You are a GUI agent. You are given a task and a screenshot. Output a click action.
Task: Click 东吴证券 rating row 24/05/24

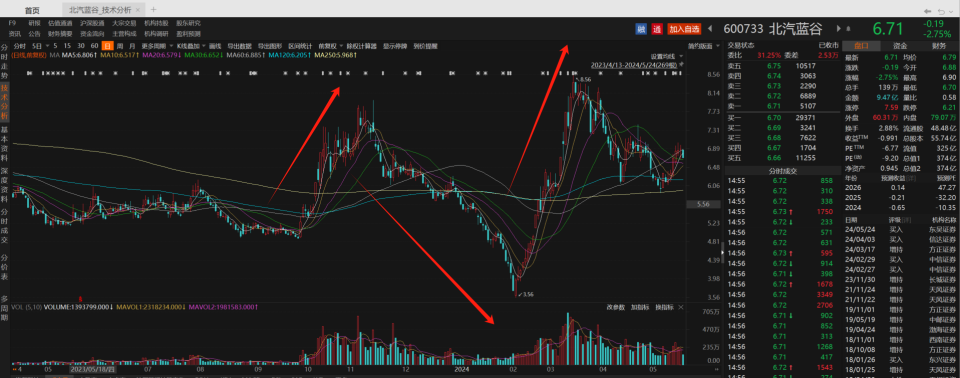point(901,229)
